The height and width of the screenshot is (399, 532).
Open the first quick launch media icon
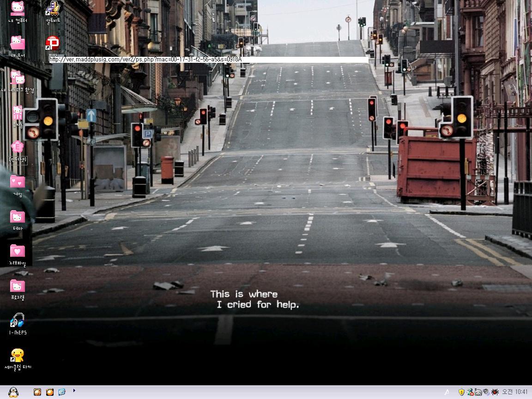(x=37, y=392)
